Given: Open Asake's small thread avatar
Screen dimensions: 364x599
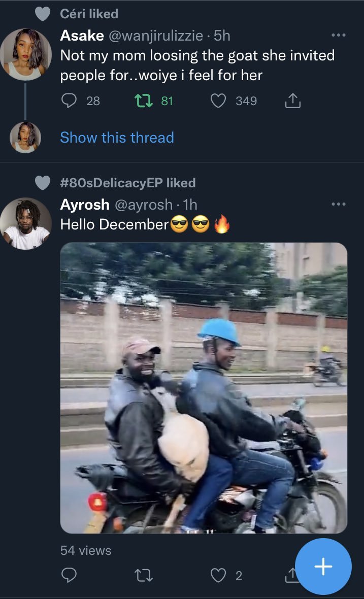Looking at the screenshot, I should 25,137.
